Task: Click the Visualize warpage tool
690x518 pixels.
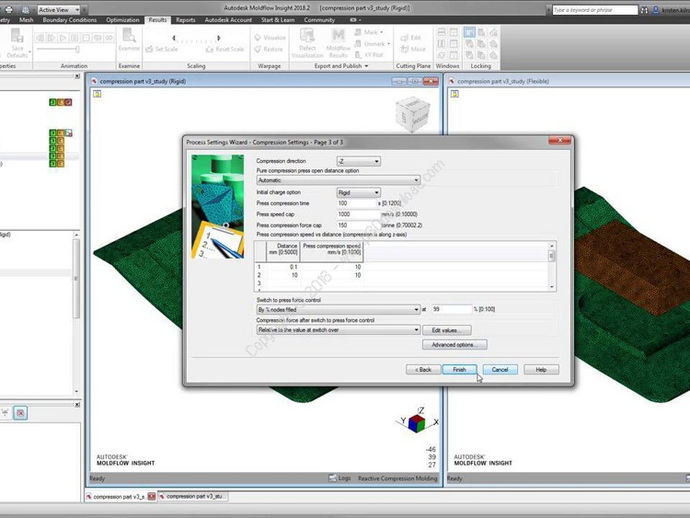Action: [x=270, y=37]
